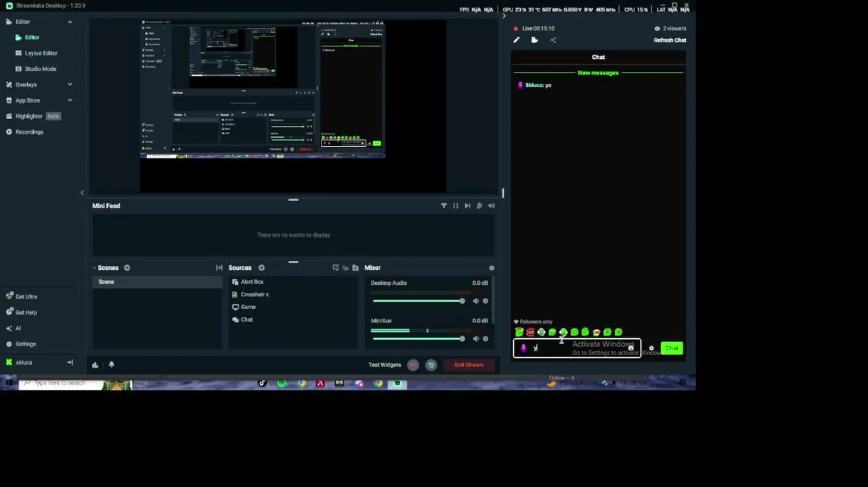Click the share stream icon

[x=553, y=41]
